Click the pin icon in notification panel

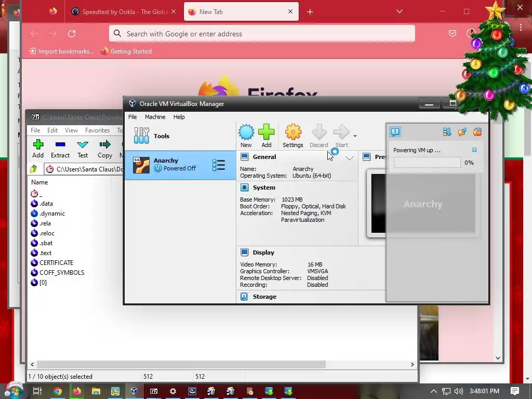[462, 131]
